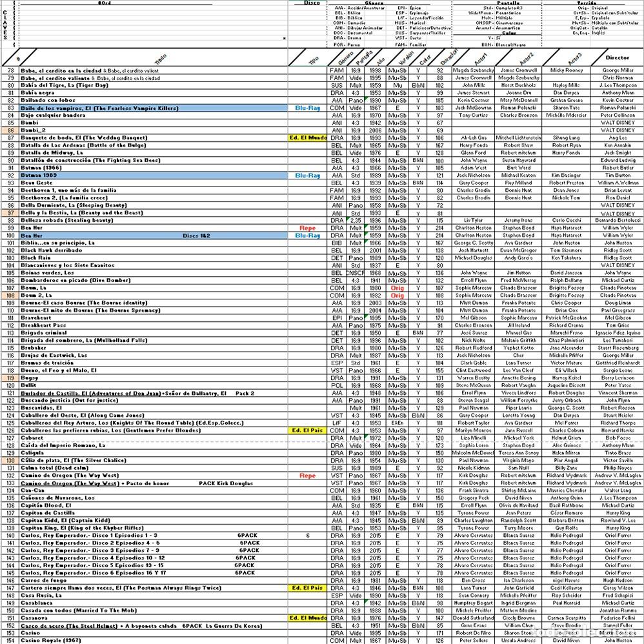Click actor 'Steve McQueen'
Screen dimensions: 644x644
pyautogui.click(x=474, y=385)
